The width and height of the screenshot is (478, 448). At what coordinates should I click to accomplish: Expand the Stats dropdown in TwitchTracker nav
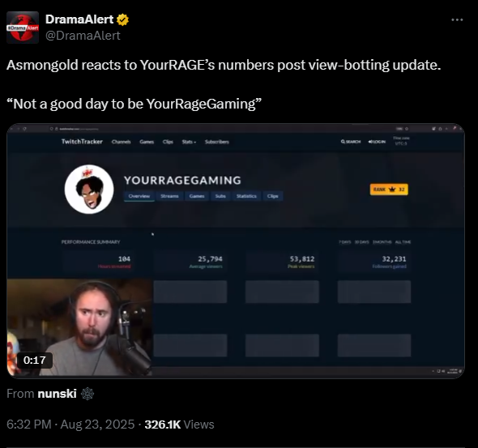coord(189,142)
